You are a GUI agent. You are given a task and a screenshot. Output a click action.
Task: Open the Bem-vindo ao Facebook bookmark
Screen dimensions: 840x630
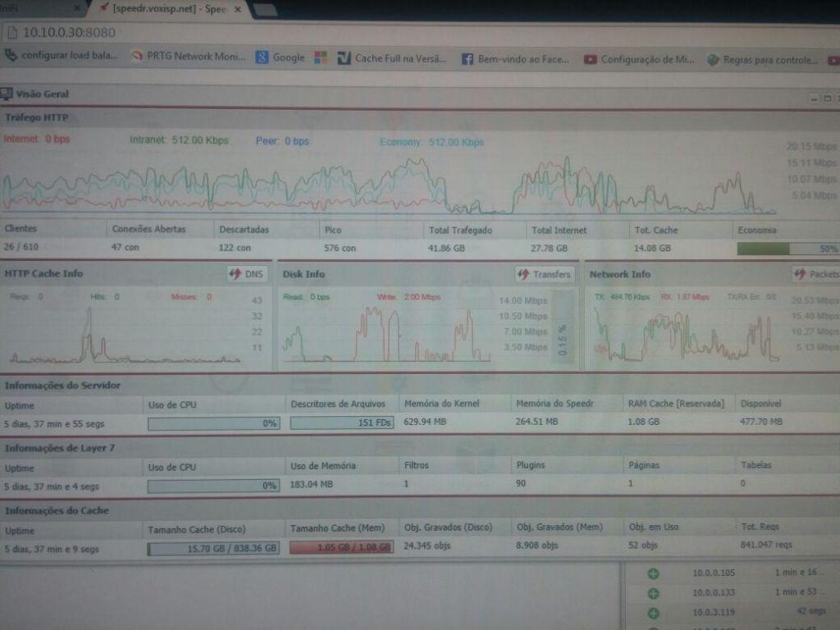(517, 59)
